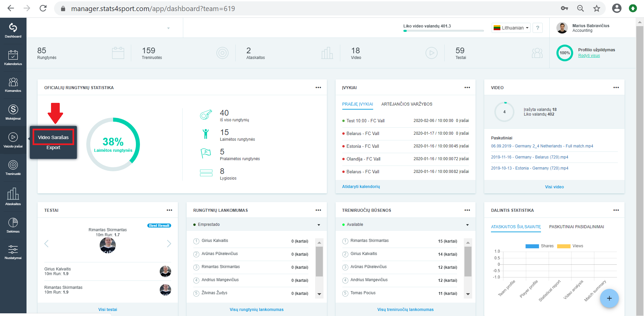This screenshot has width=644, height=316.
Task: Click the browser zoom magnifier icon
Action: tap(580, 8)
